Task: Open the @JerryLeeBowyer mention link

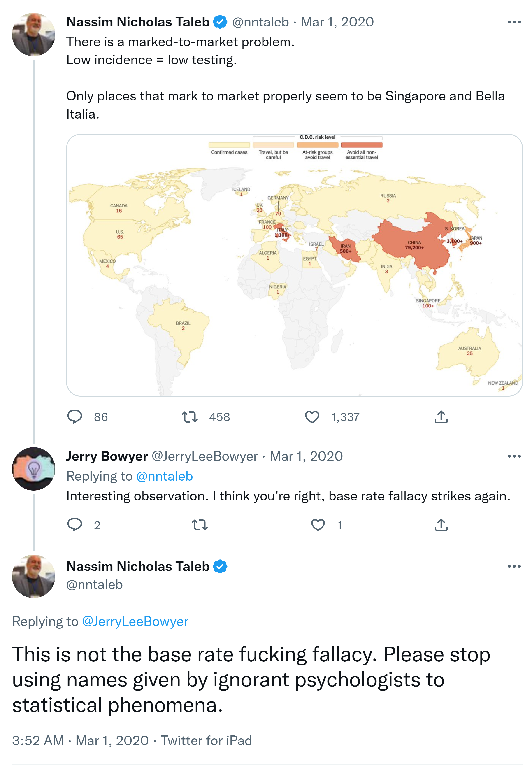Action: point(135,621)
